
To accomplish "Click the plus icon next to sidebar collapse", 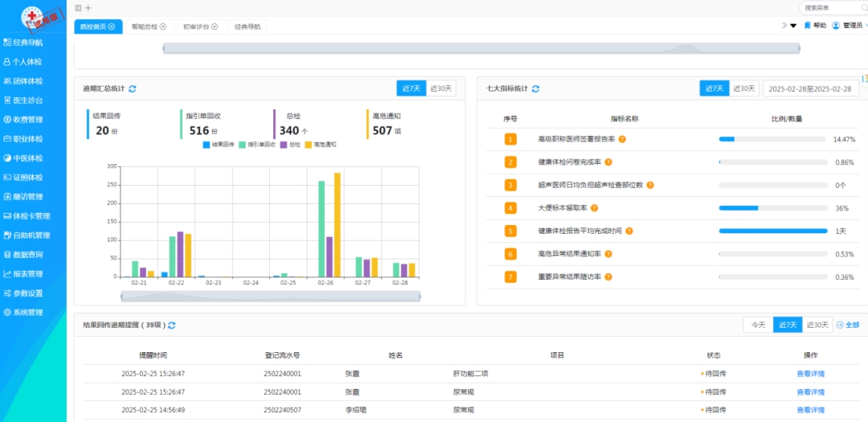I will coord(88,8).
